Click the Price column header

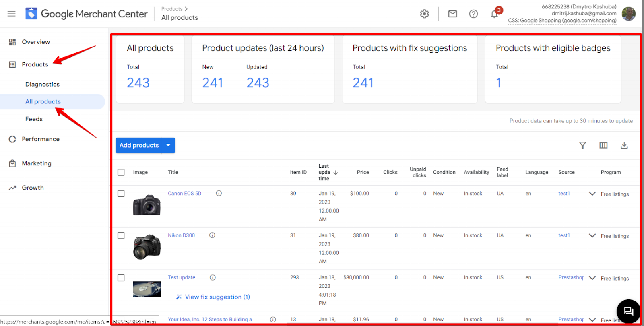point(363,172)
